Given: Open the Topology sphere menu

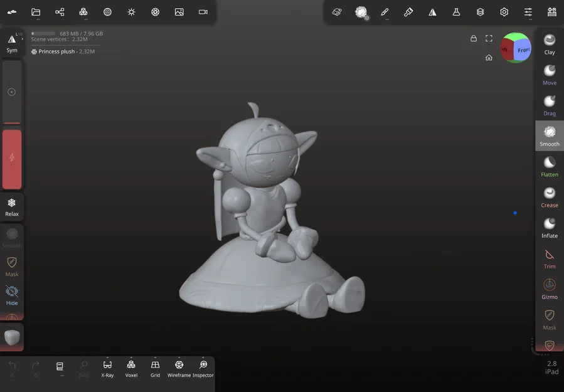Looking at the screenshot, I should 107,12.
